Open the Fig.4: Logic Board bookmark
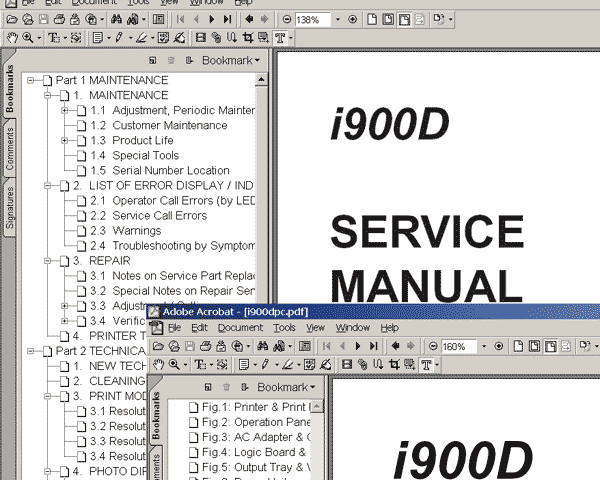This screenshot has height=480, width=600. tap(254, 452)
